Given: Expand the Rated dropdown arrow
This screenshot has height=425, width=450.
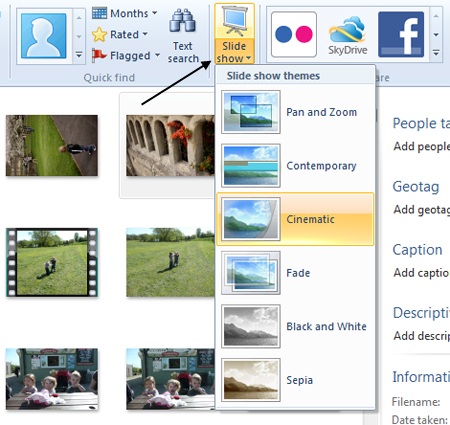Looking at the screenshot, I should click(x=145, y=34).
